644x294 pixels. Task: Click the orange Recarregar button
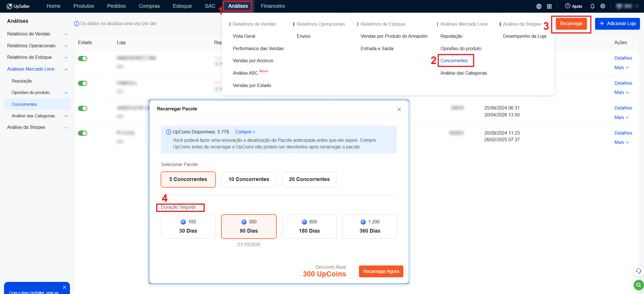[571, 24]
